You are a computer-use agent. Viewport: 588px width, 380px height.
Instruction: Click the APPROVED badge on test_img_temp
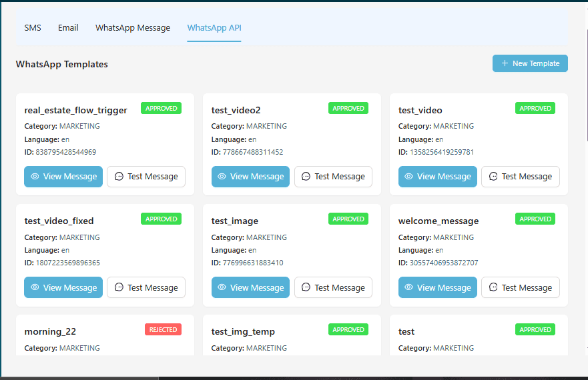(348, 329)
